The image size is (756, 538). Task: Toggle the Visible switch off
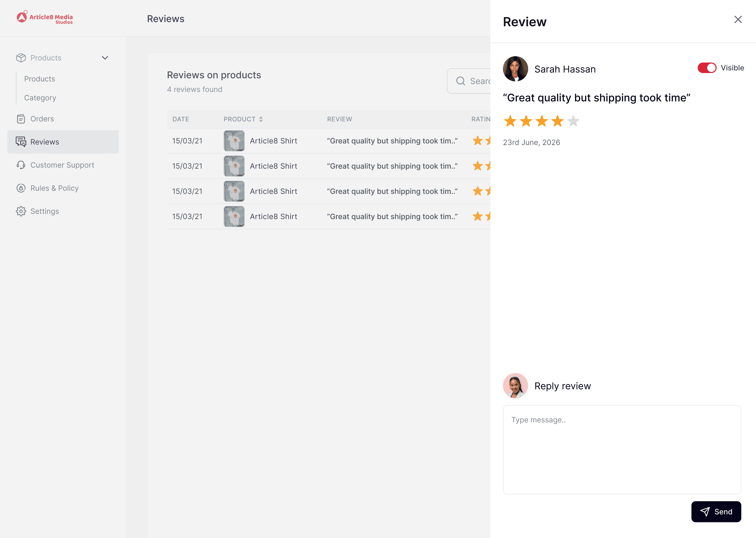[707, 68]
